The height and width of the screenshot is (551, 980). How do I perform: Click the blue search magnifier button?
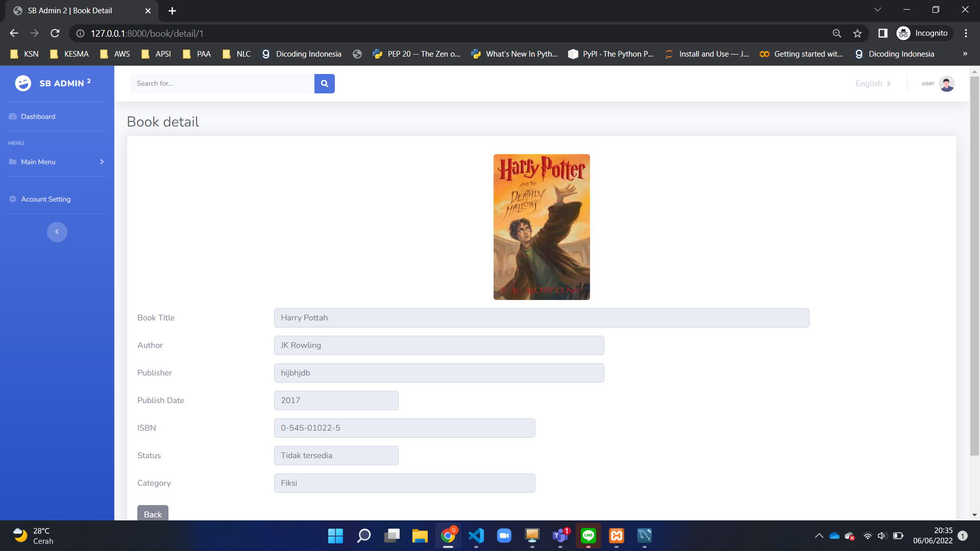click(324, 84)
